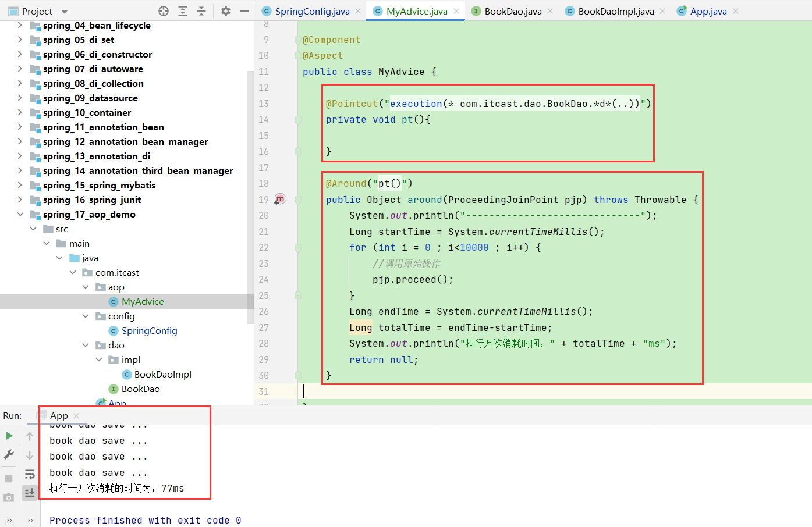This screenshot has width=812, height=527.
Task: Open the Project view dropdown arrow
Action: pyautogui.click(x=65, y=12)
